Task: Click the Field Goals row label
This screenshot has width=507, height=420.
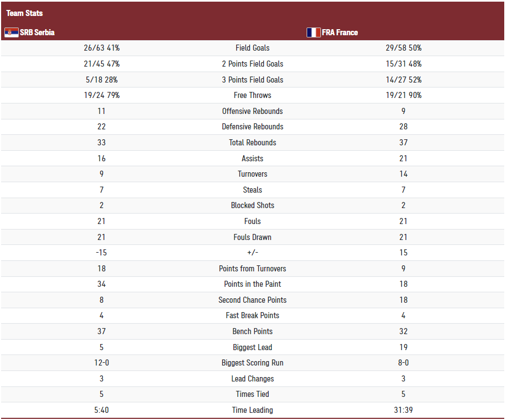Action: tap(253, 48)
